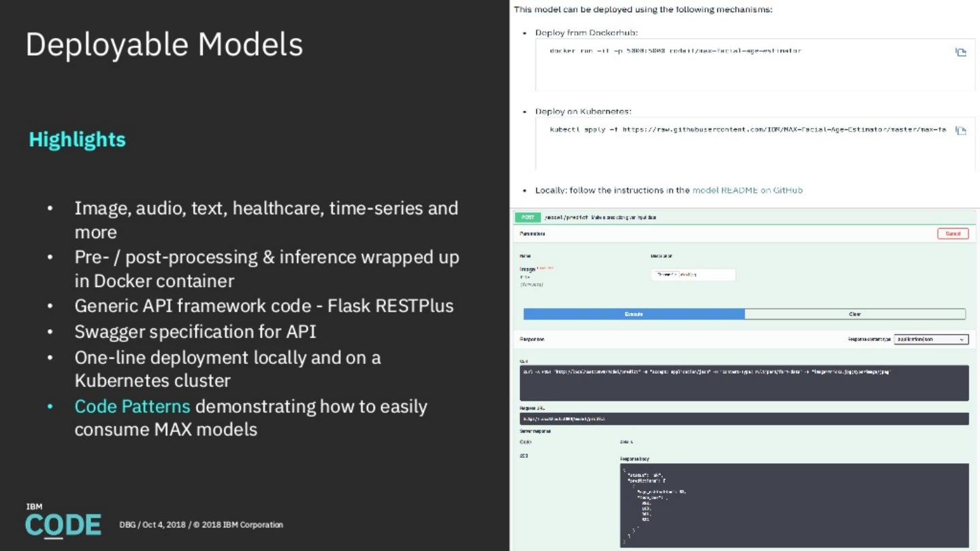
Task: Click the IBM CODE logo
Action: (x=63, y=521)
